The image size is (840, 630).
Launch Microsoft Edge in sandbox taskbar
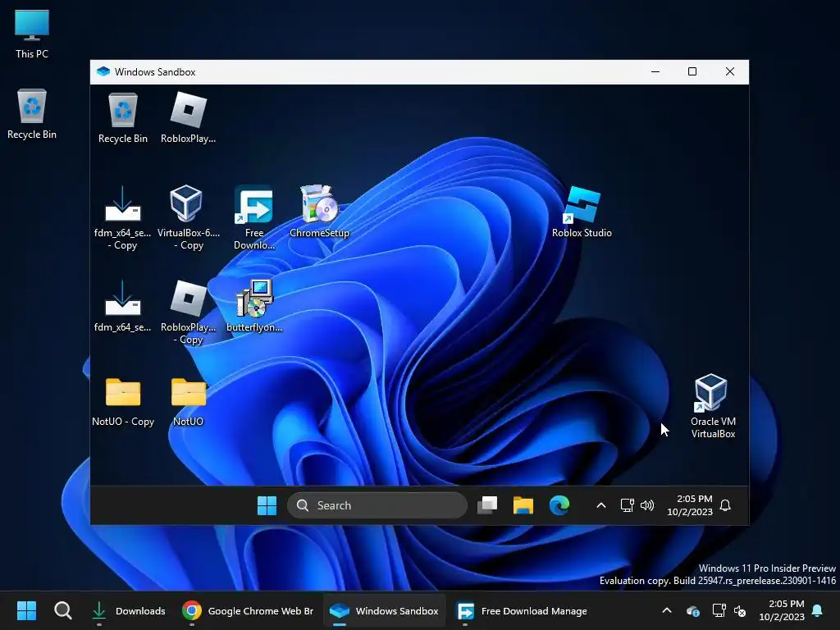pos(559,505)
